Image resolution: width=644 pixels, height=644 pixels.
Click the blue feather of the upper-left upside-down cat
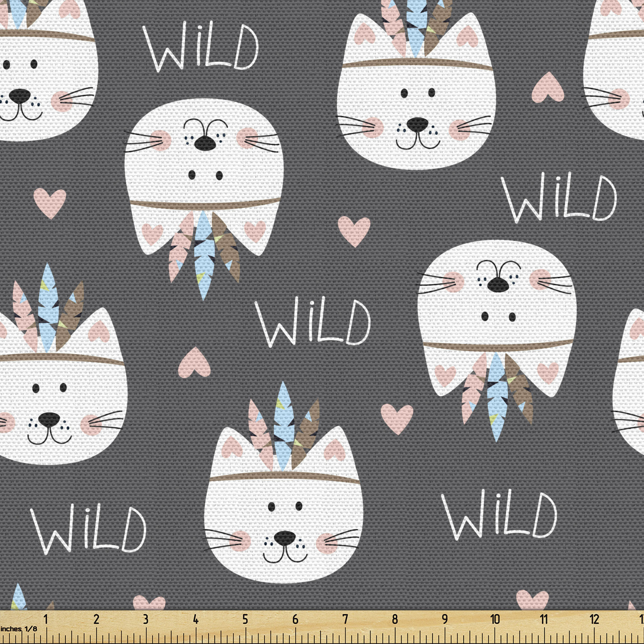[x=204, y=253]
